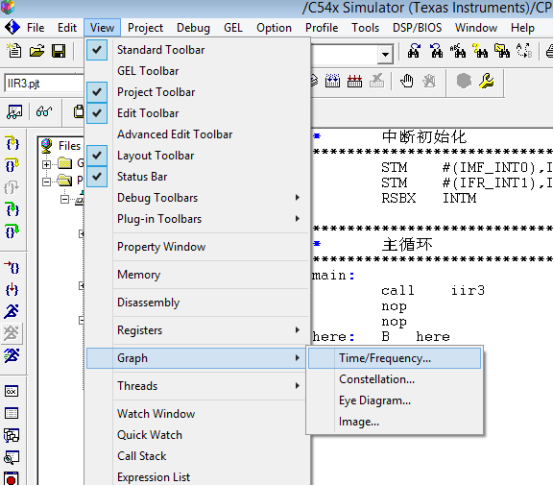This screenshot has height=486, width=554.
Task: Choose Memory from View menu
Action: click(198, 274)
